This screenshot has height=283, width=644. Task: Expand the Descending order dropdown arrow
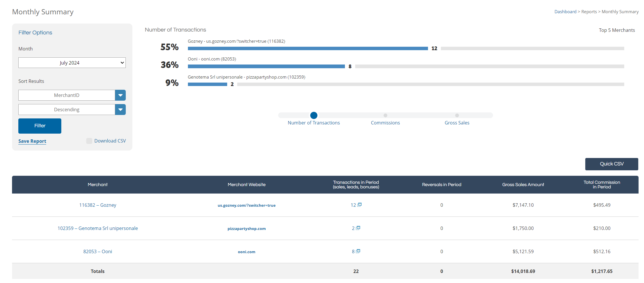pos(120,110)
